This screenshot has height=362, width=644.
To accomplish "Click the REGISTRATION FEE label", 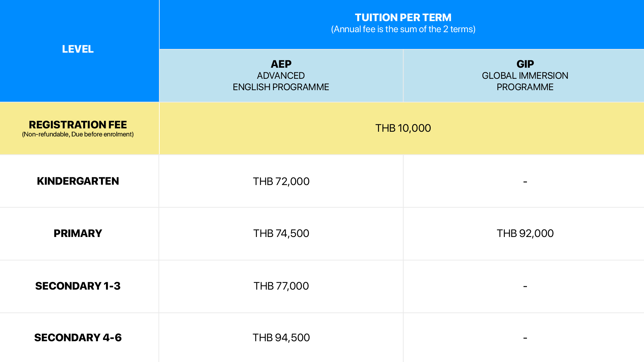I will click(78, 125).
